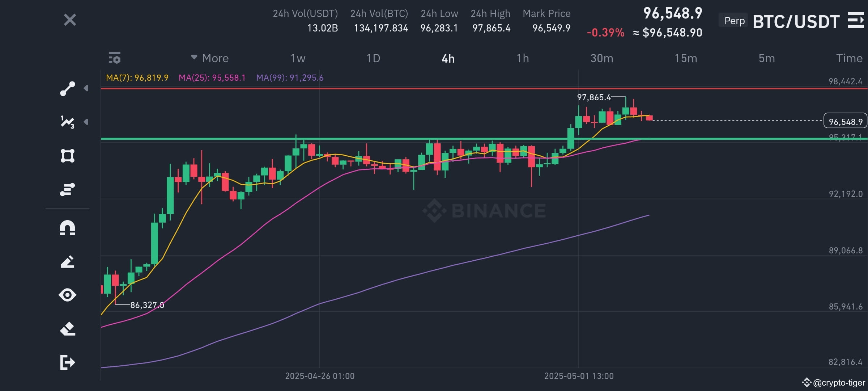Switch to the 1w interval
This screenshot has width=868, height=391.
[298, 58]
